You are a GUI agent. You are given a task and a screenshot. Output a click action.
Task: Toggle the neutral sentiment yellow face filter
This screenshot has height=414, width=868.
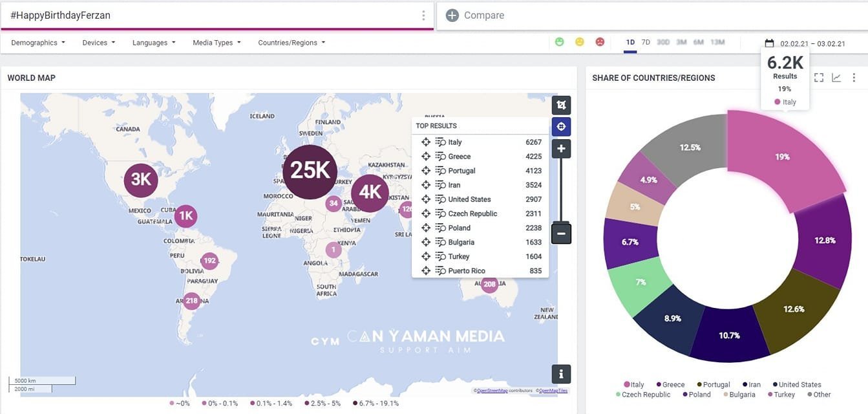coord(580,42)
